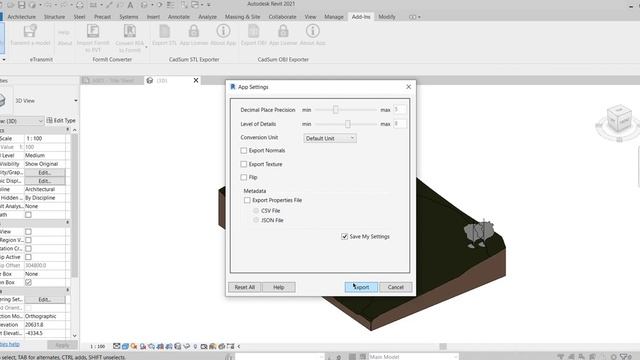Click Temporary Hide/Isolate glasses icon

(x=187, y=346)
